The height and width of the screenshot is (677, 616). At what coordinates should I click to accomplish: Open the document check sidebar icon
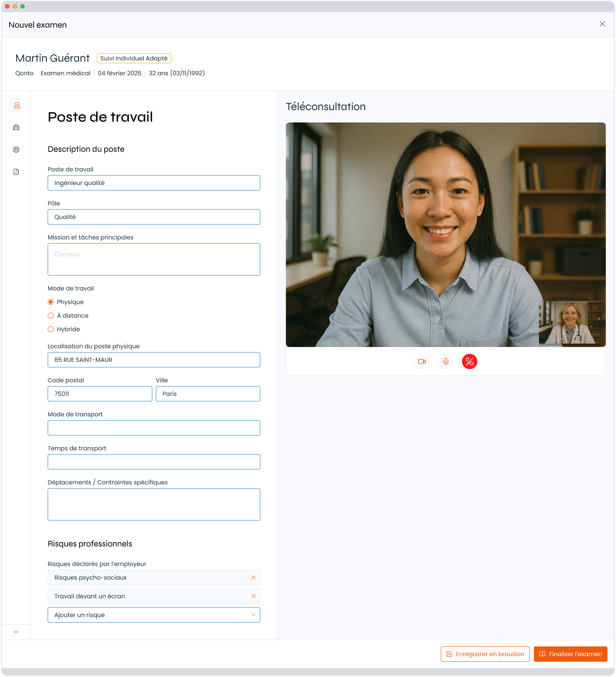tap(17, 172)
